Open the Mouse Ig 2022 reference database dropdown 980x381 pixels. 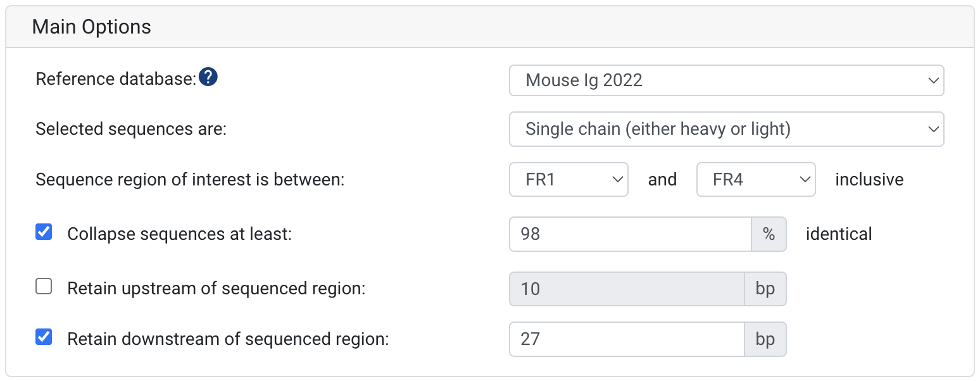[726, 80]
